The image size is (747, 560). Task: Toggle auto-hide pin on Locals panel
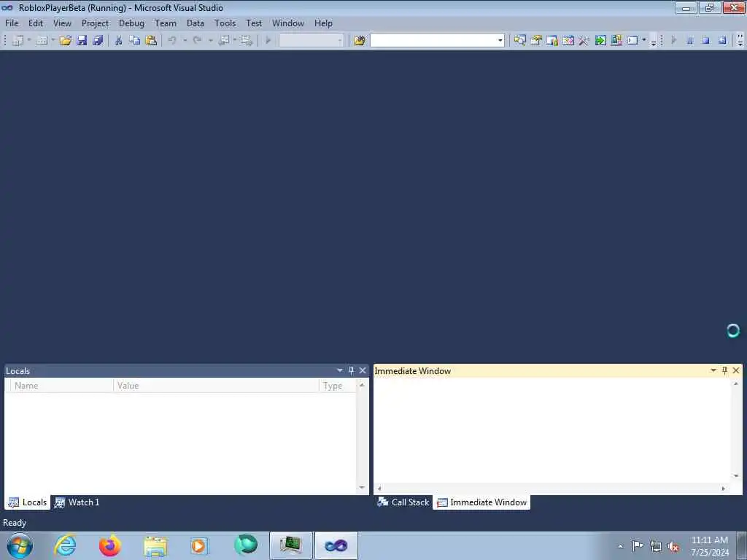coord(351,370)
